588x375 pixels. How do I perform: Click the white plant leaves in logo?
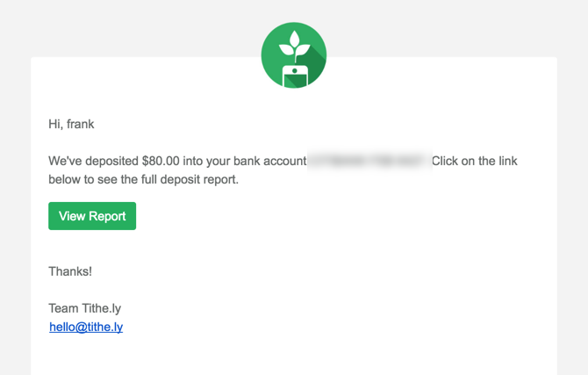(293, 44)
